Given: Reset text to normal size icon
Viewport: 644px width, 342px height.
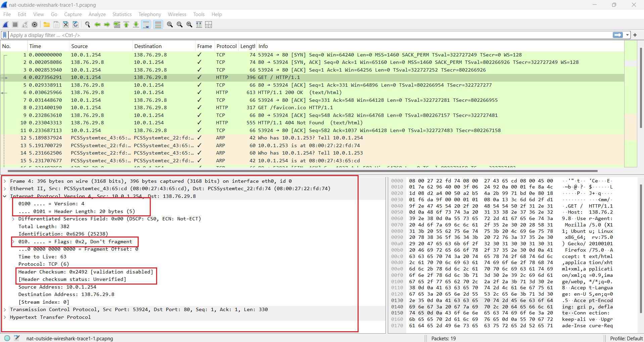Looking at the screenshot, I should click(x=189, y=25).
